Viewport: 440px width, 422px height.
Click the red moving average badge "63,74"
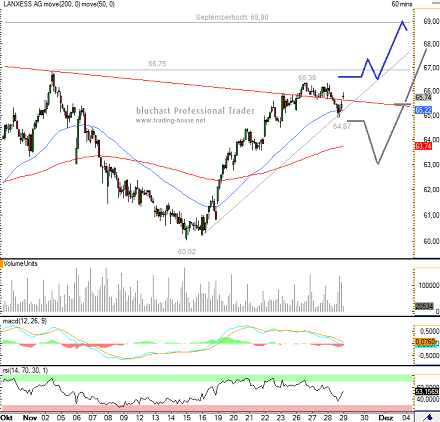tap(423, 146)
